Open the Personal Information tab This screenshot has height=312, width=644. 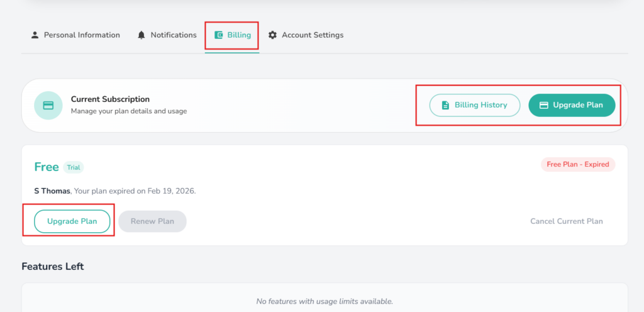(x=82, y=35)
